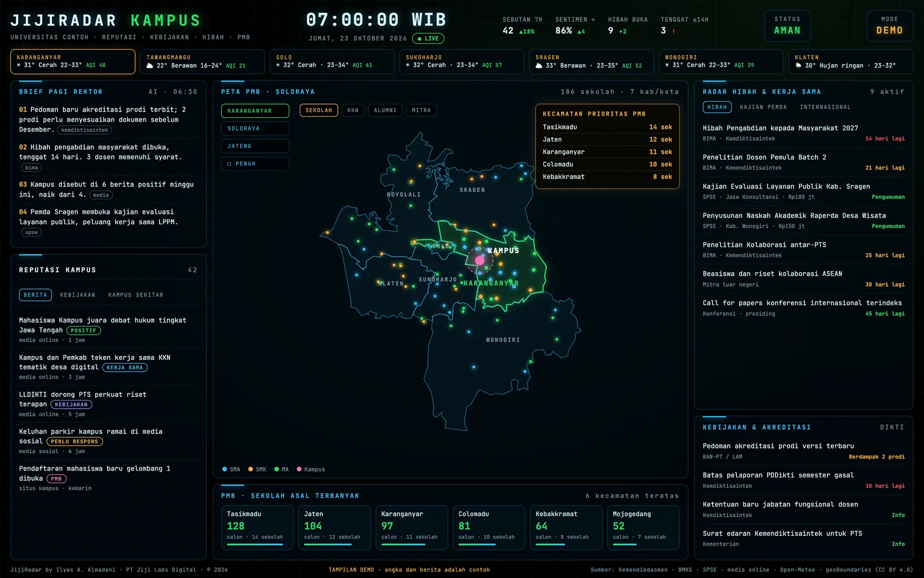Click the sun icon in Solo weather card

[x=278, y=65]
